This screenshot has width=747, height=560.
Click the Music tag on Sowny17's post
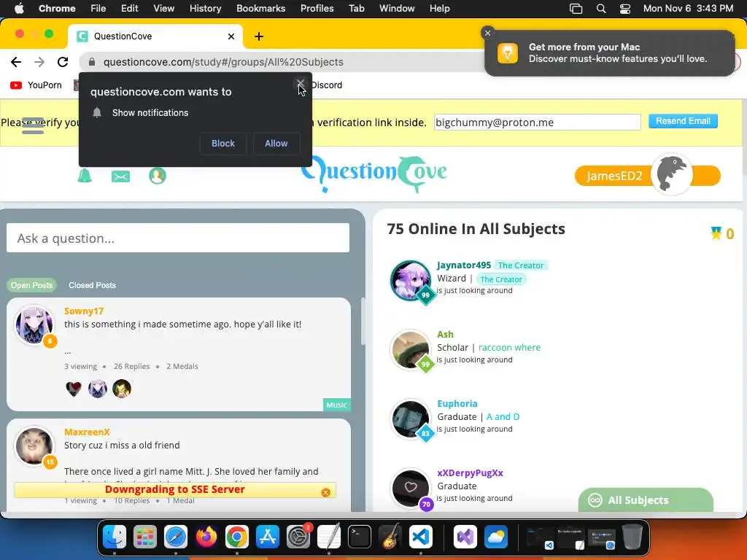(x=337, y=405)
